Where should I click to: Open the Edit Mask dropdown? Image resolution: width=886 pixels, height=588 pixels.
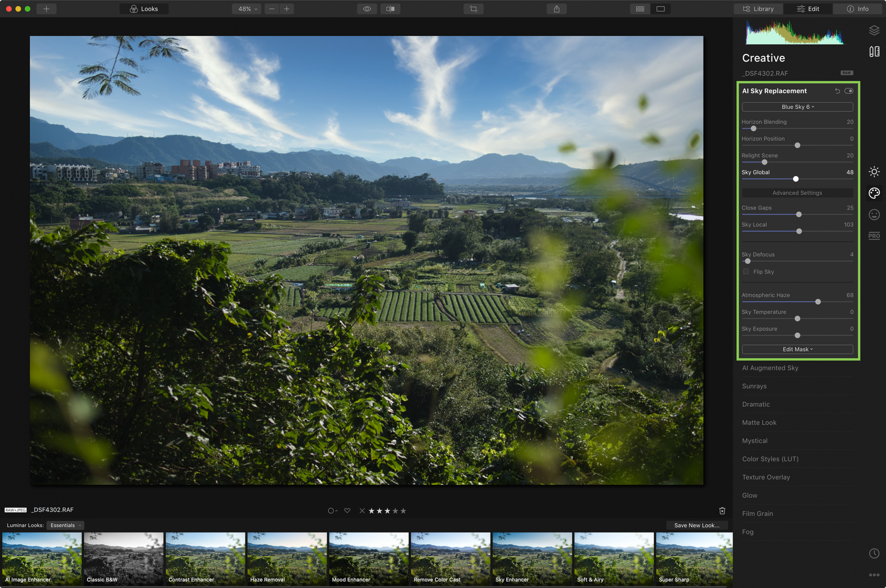tap(797, 349)
